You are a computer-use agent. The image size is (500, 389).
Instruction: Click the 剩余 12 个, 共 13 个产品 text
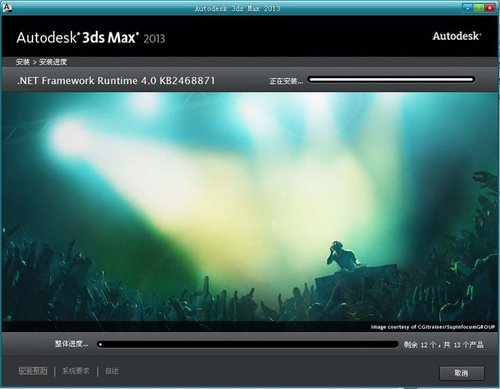444,345
